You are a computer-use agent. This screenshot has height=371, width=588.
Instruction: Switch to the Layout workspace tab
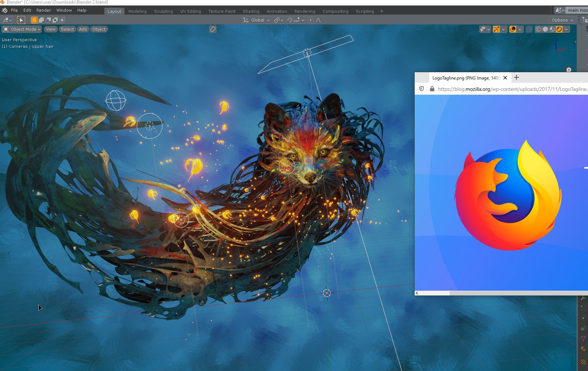coord(114,11)
